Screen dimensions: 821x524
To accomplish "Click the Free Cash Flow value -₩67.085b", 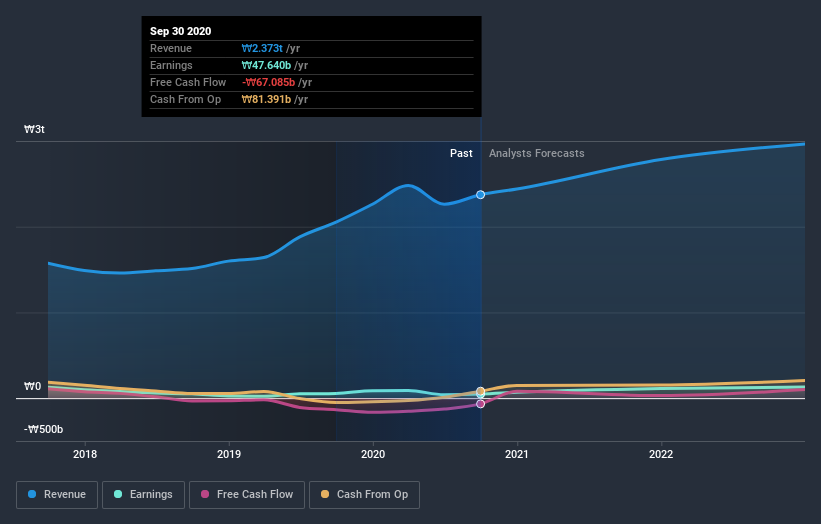I will (x=269, y=82).
